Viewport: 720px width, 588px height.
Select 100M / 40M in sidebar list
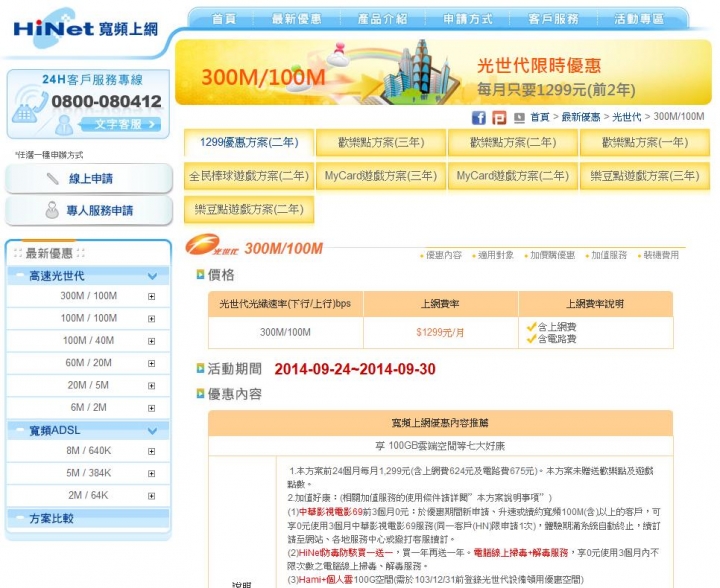pyautogui.click(x=89, y=341)
